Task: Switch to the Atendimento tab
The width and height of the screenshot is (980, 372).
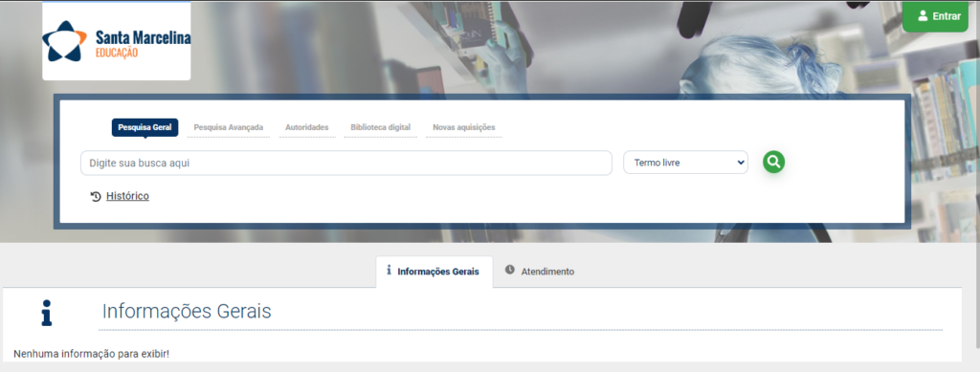Action: (x=540, y=272)
